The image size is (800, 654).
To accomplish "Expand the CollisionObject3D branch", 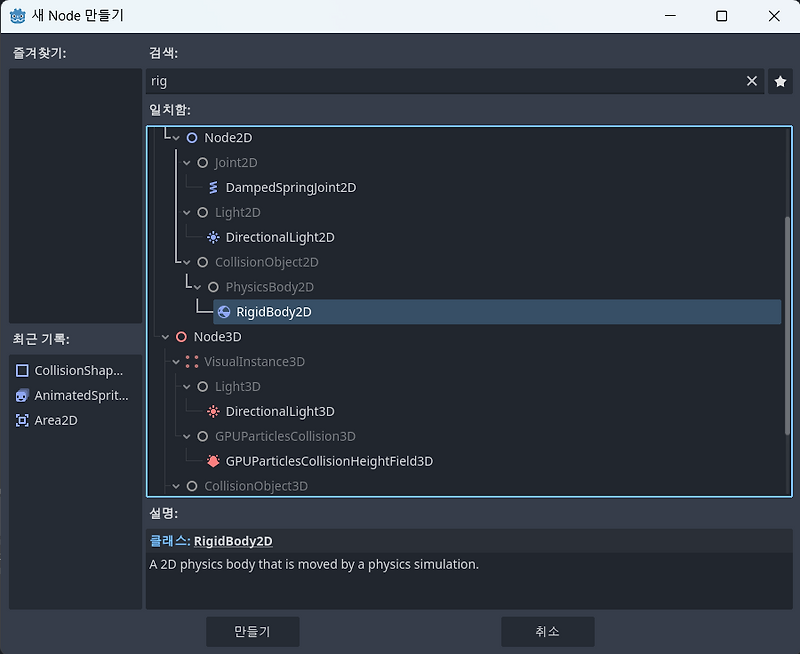I will coord(175,486).
